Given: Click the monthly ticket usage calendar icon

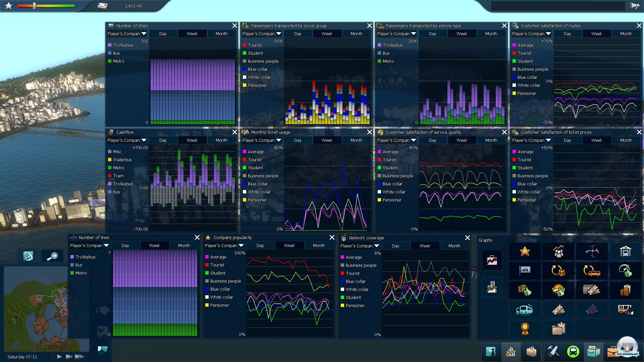Looking at the screenshot, I should tap(592, 290).
